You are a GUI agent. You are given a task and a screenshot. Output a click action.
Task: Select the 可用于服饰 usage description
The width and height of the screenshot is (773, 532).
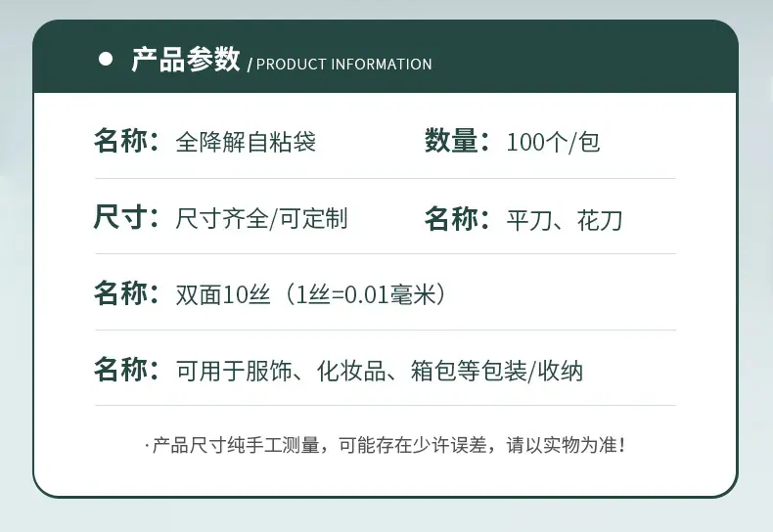pos(234,371)
